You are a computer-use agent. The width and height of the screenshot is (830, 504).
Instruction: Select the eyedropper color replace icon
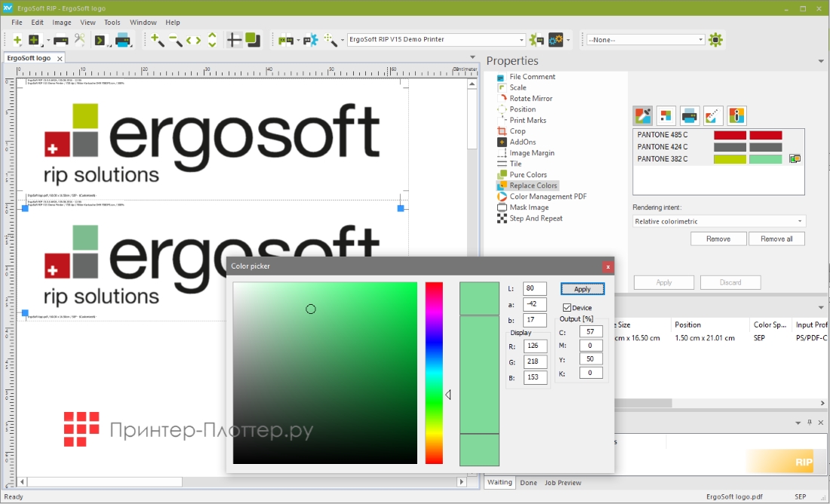[x=642, y=115]
